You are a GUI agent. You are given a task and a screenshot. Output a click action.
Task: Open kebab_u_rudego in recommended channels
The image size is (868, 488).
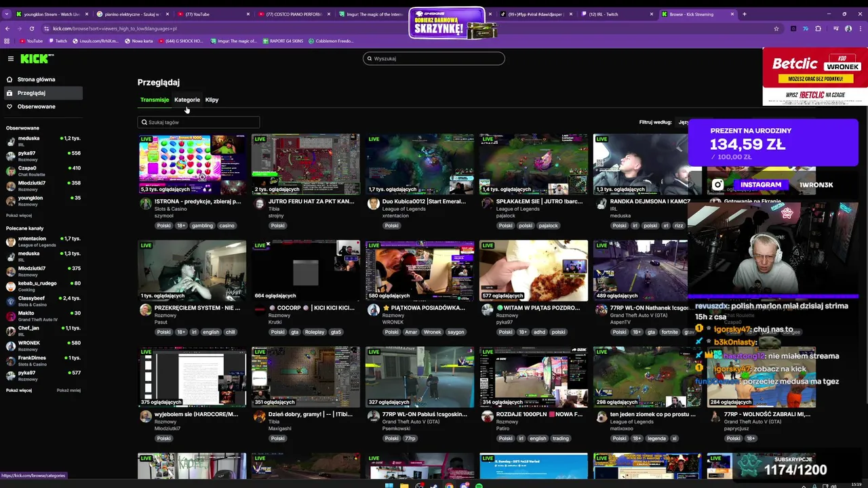pyautogui.click(x=43, y=286)
